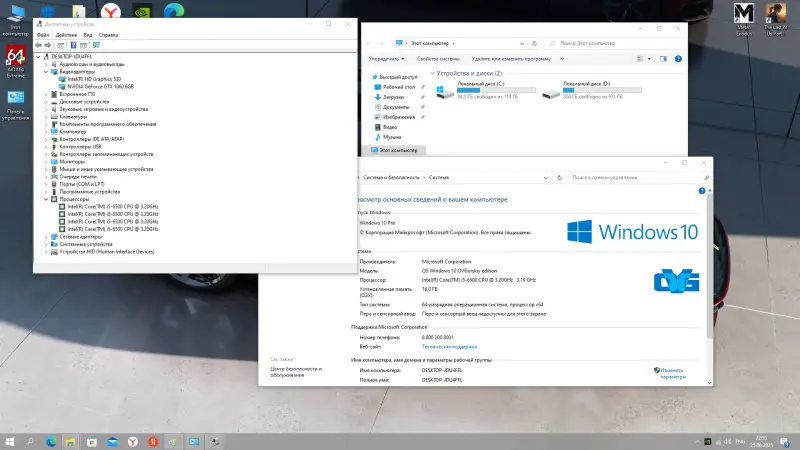Open the Действие menu in Device Manager
The height and width of the screenshot is (450, 800).
tap(66, 35)
